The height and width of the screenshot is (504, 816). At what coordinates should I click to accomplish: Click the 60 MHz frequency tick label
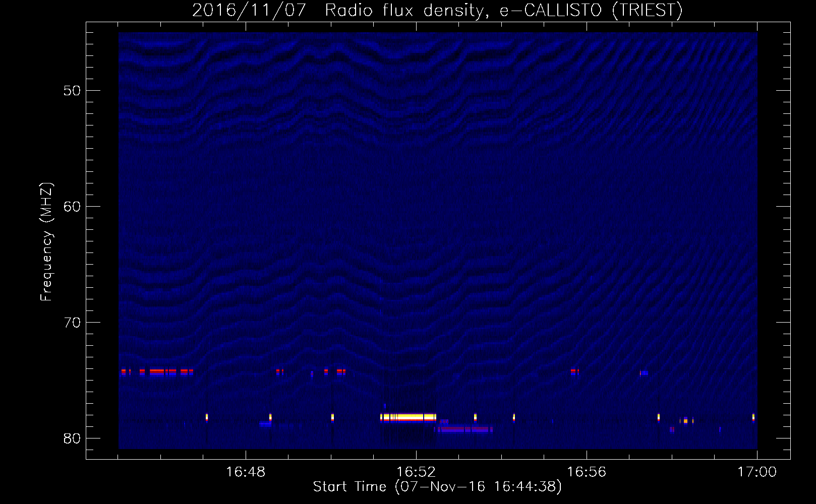[x=72, y=207]
